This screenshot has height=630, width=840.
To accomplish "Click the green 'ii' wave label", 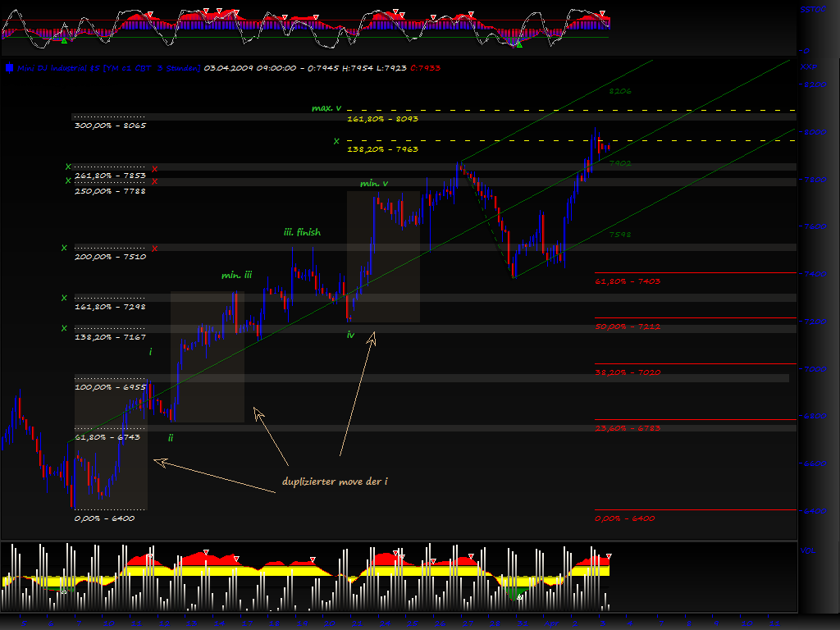I will 171,438.
